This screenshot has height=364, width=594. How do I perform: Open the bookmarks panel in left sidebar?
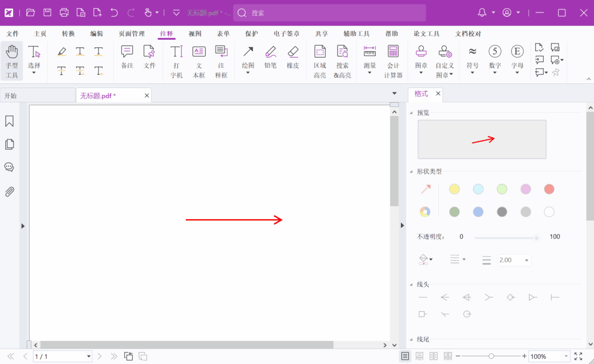coord(9,121)
